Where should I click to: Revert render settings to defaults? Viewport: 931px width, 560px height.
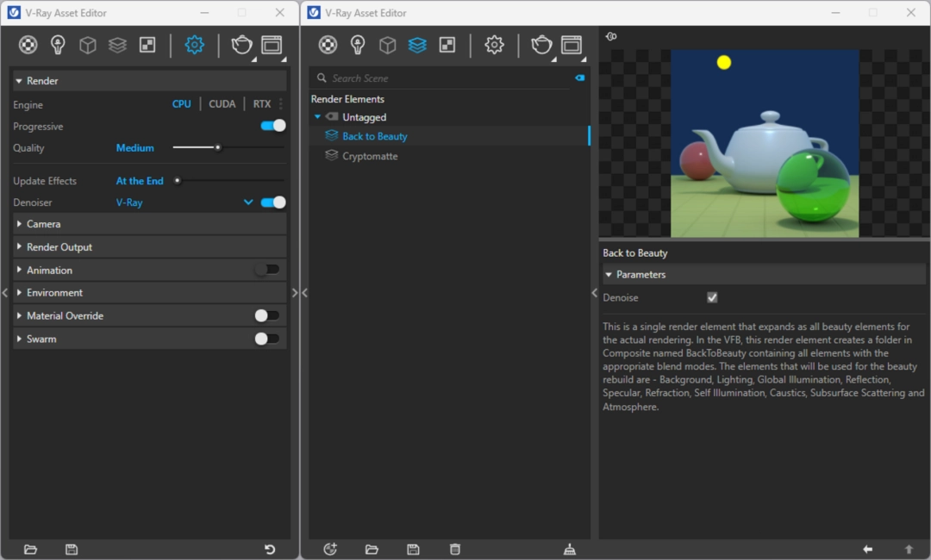(270, 550)
